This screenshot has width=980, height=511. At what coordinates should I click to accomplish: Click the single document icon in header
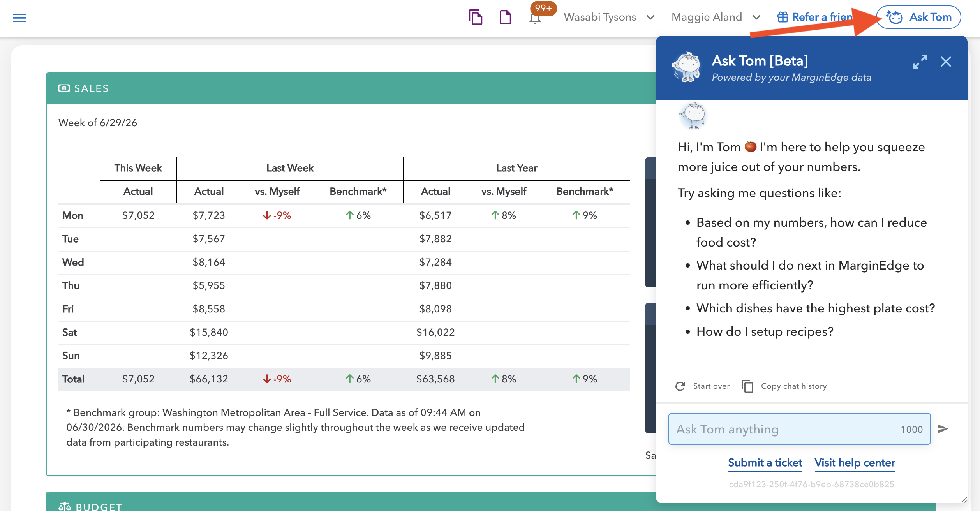(x=505, y=18)
